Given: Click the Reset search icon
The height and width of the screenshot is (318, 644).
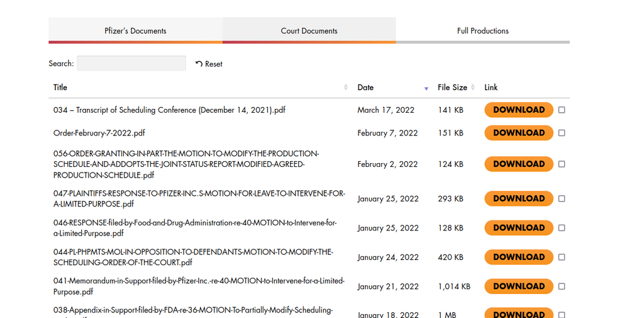Looking at the screenshot, I should tap(199, 64).
